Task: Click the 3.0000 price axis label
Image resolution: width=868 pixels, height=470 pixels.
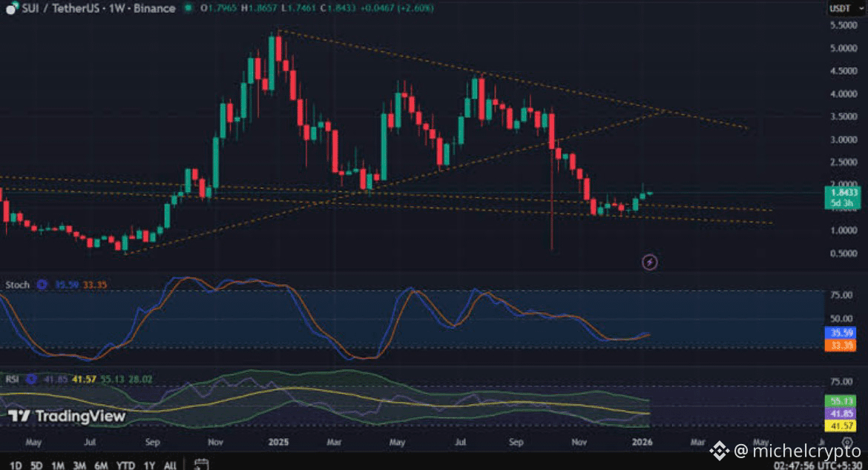Action: [843, 139]
